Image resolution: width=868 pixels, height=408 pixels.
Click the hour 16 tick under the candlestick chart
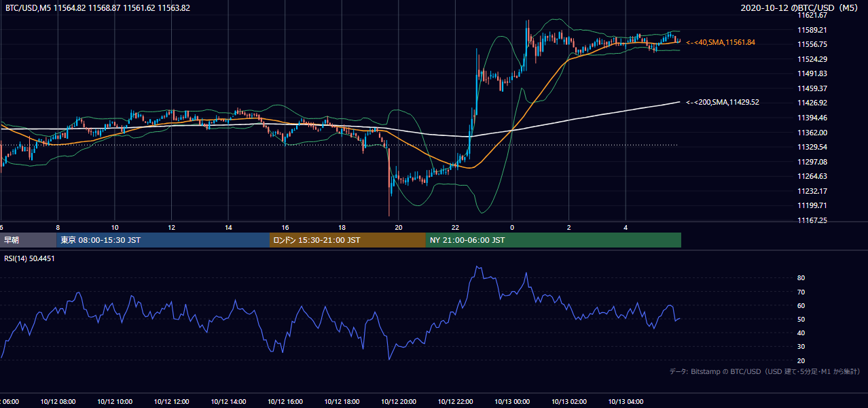tap(285, 228)
